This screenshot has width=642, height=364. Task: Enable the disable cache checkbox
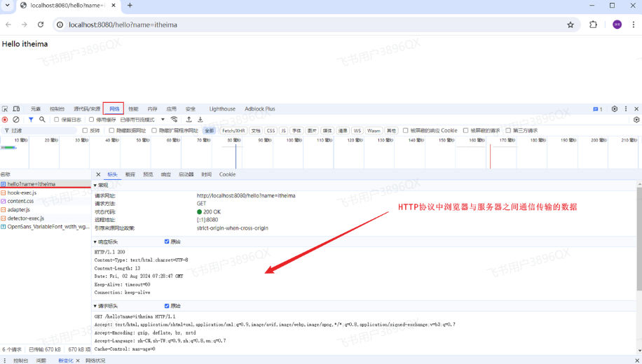91,120
